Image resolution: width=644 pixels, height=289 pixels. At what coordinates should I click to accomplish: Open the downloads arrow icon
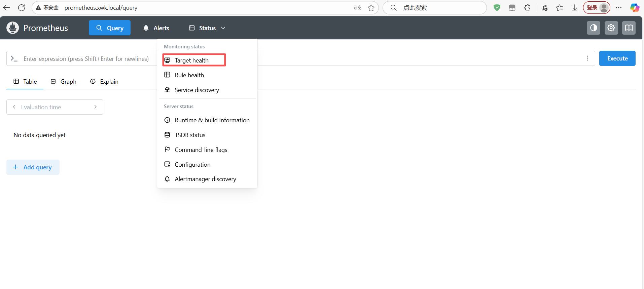[x=575, y=7]
